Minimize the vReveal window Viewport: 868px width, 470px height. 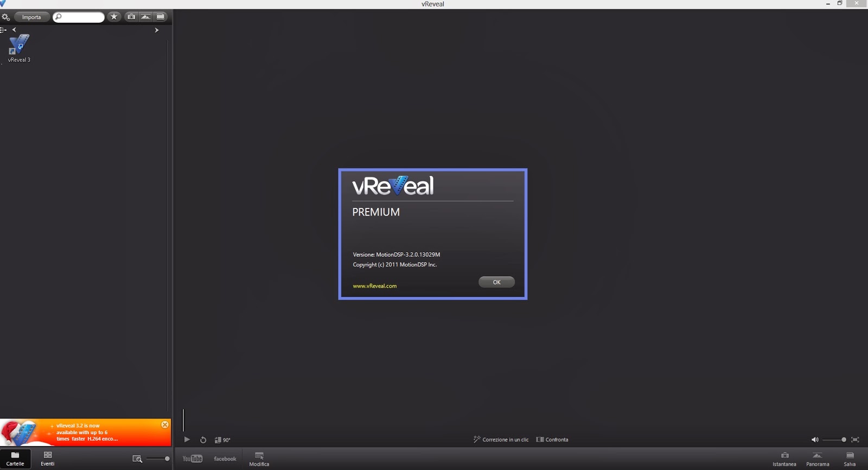(828, 4)
